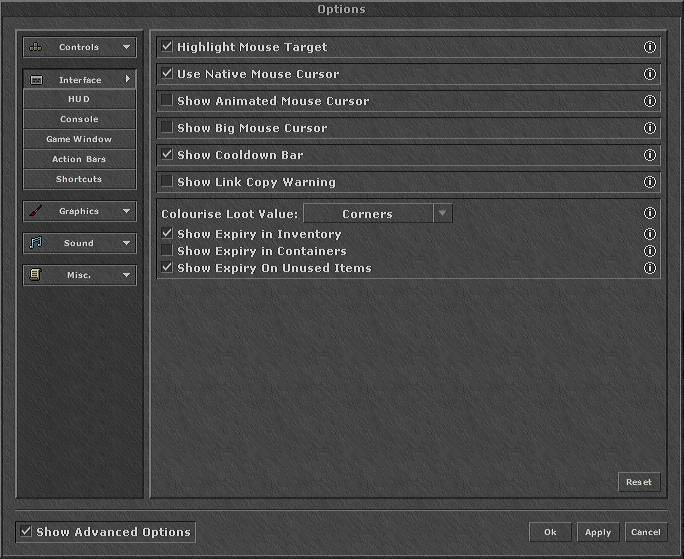Click the Misc. scroll icon
The image size is (684, 559).
pos(35,274)
